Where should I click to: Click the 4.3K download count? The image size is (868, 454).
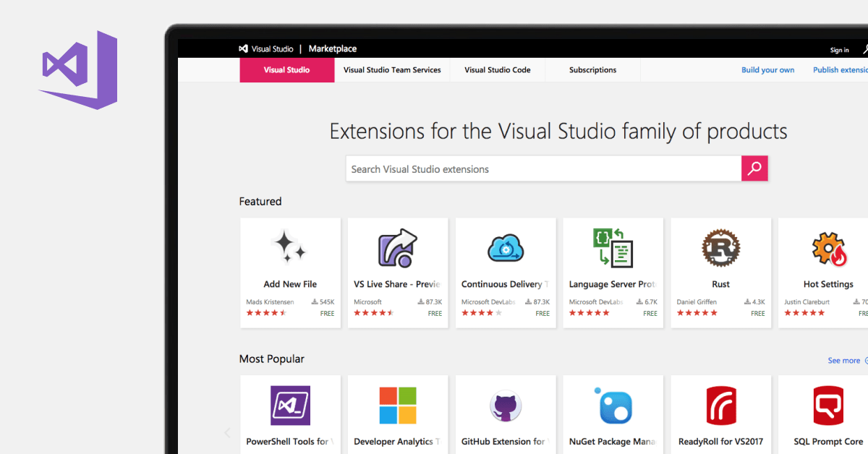[x=754, y=301]
